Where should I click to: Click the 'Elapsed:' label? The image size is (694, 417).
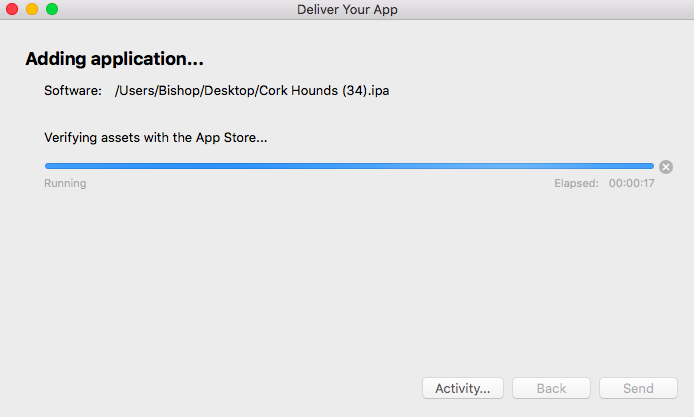click(x=577, y=184)
